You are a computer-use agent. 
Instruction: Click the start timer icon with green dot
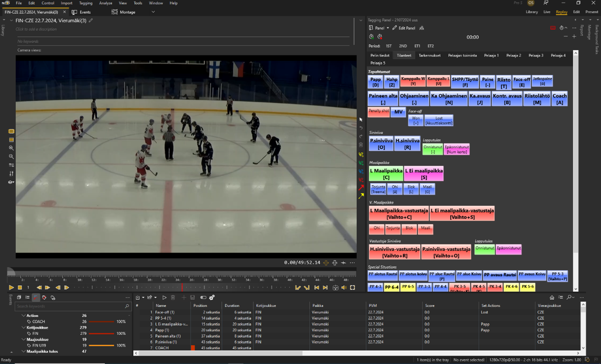point(371,37)
